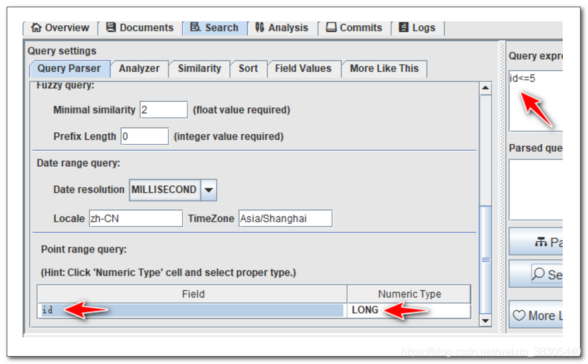Screen dimensions: 588x364
Task: Select the Query Parser sub-tab
Action: (x=69, y=68)
